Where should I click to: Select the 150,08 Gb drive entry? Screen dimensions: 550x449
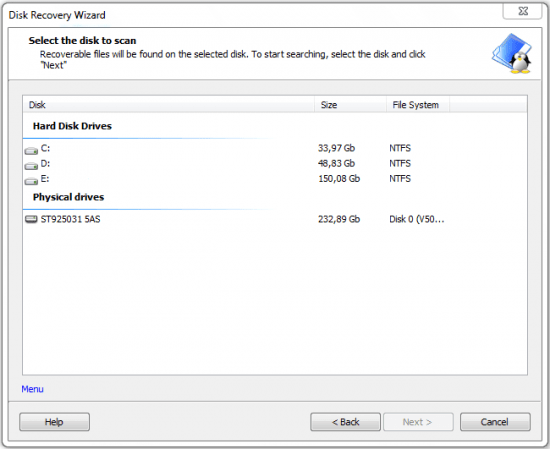tap(275, 179)
